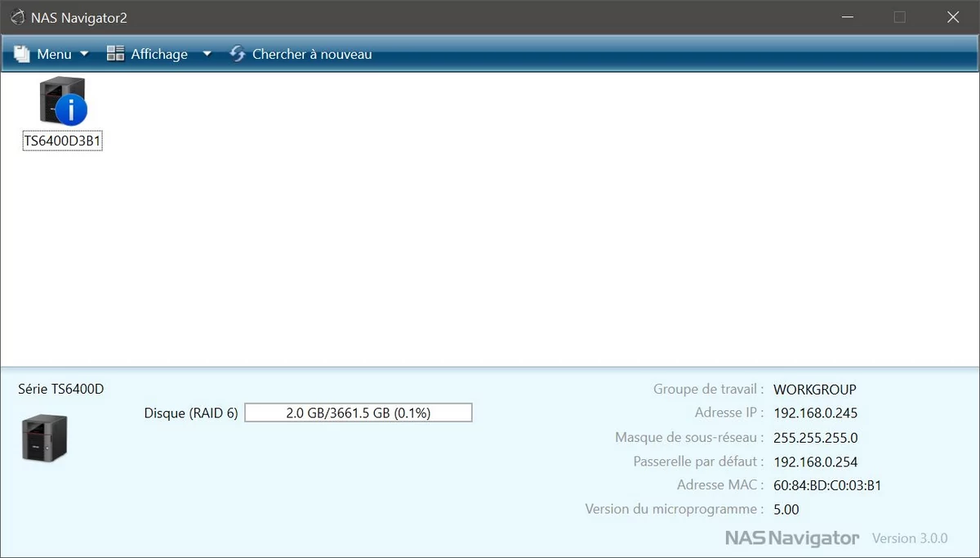Expand the Affichage dropdown arrow

(207, 55)
